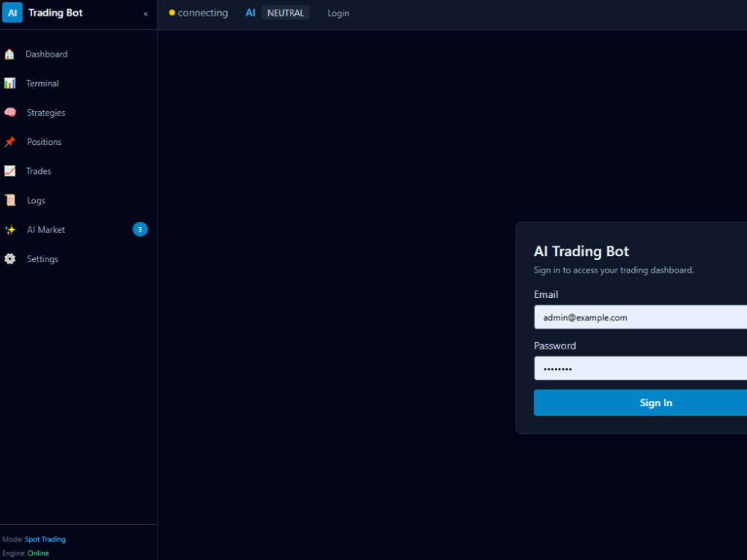Click the Password field label
This screenshot has height=560, width=747.
(555, 346)
